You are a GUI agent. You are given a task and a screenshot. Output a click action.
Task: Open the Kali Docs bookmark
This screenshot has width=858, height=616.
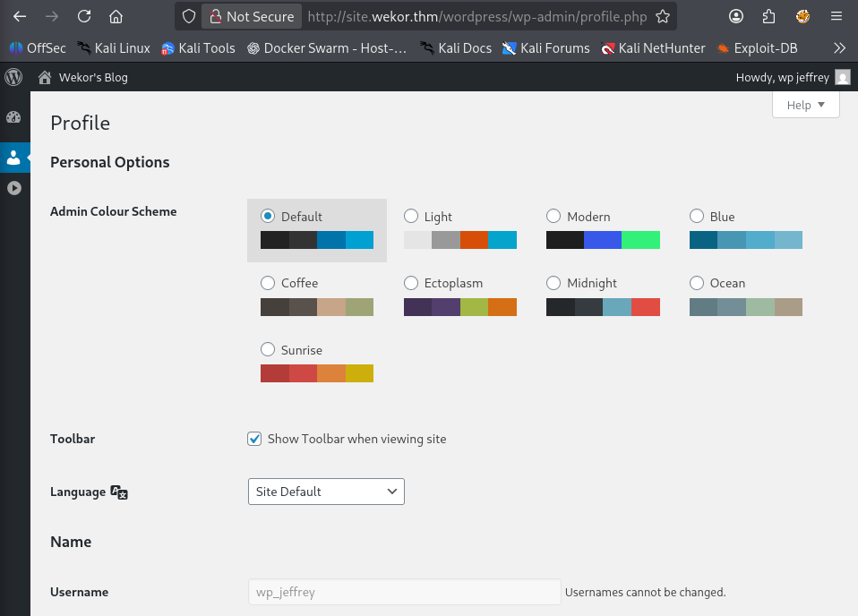456,48
